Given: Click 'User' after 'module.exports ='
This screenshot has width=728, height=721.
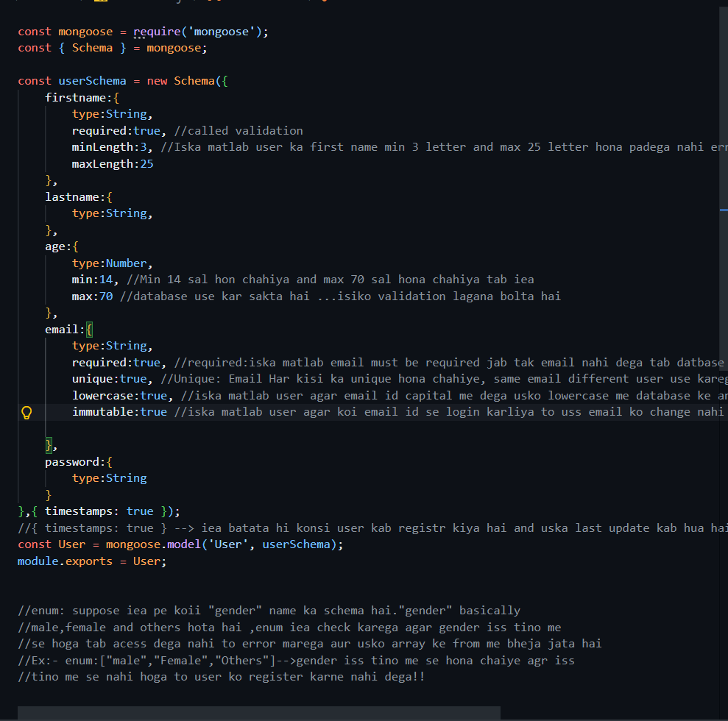Looking at the screenshot, I should [146, 561].
